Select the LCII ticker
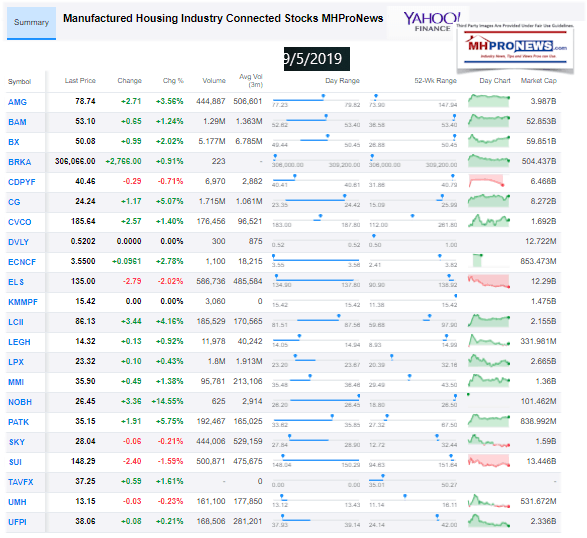The image size is (587, 538). (x=16, y=322)
